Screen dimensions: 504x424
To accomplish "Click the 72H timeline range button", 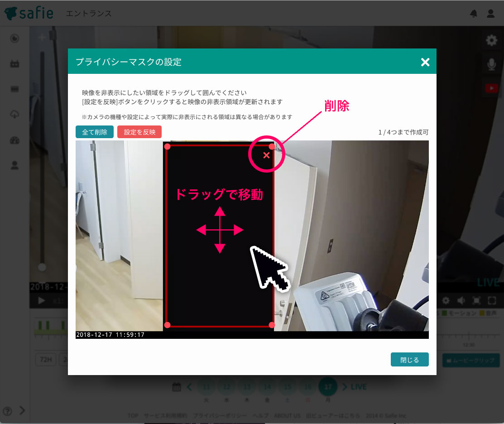I will click(46, 359).
